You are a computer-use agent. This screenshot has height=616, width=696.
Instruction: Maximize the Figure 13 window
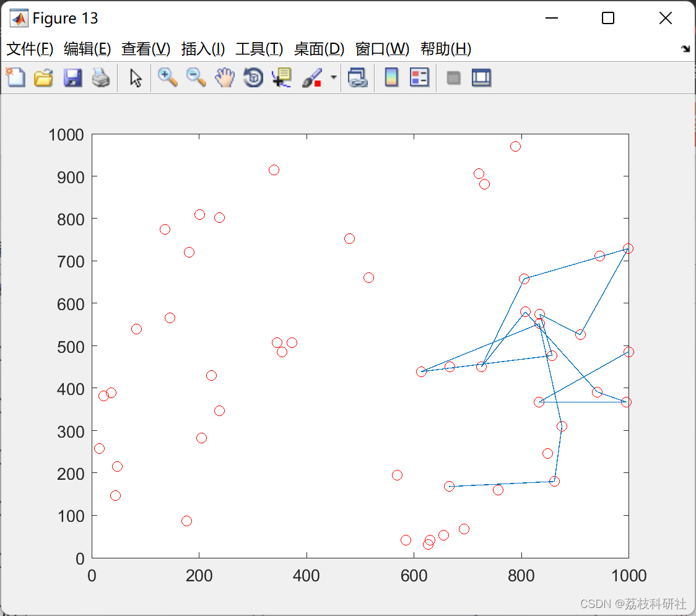pyautogui.click(x=607, y=18)
